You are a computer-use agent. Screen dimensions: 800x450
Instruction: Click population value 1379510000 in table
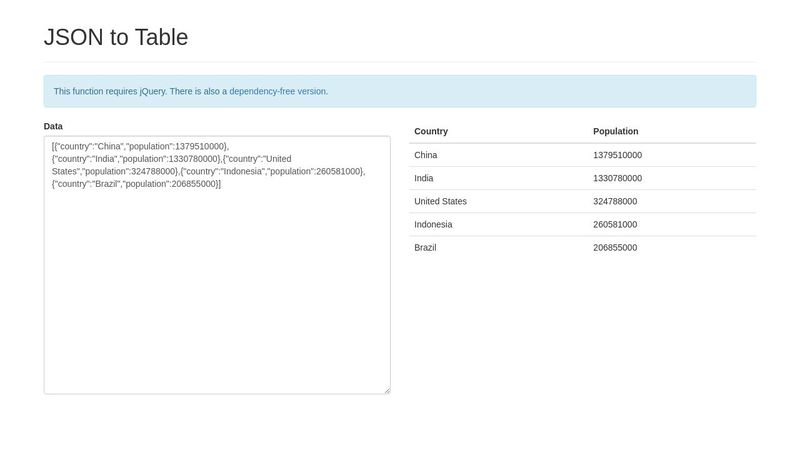(617, 155)
